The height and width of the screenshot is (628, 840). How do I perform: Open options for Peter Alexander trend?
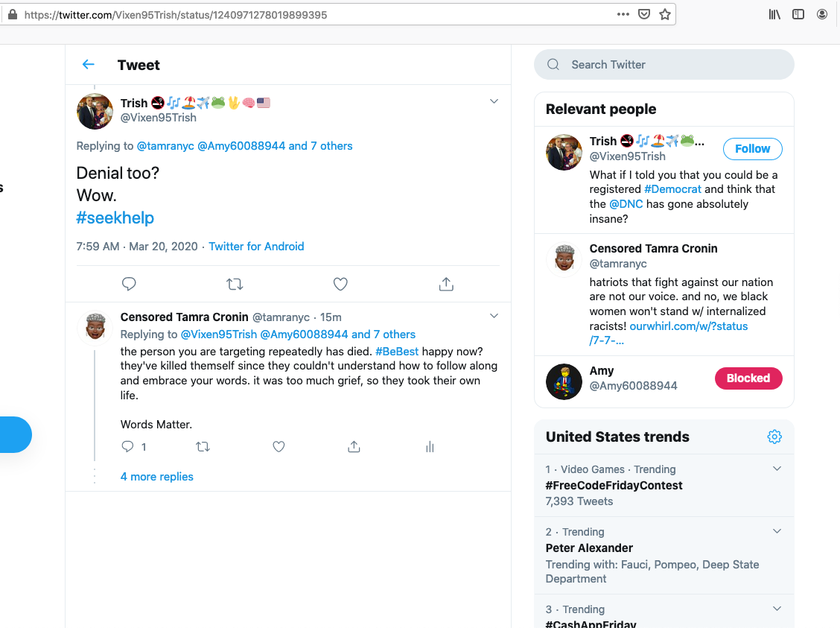coord(777,532)
